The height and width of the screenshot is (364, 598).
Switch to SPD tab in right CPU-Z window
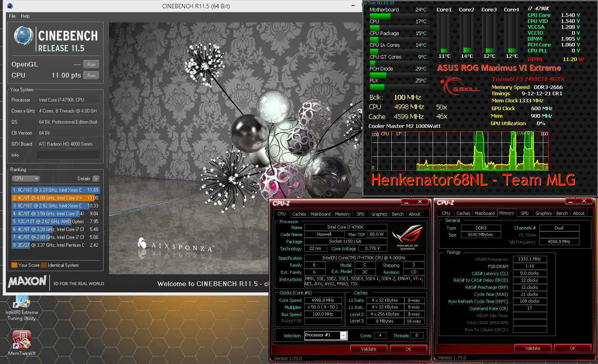coord(525,213)
